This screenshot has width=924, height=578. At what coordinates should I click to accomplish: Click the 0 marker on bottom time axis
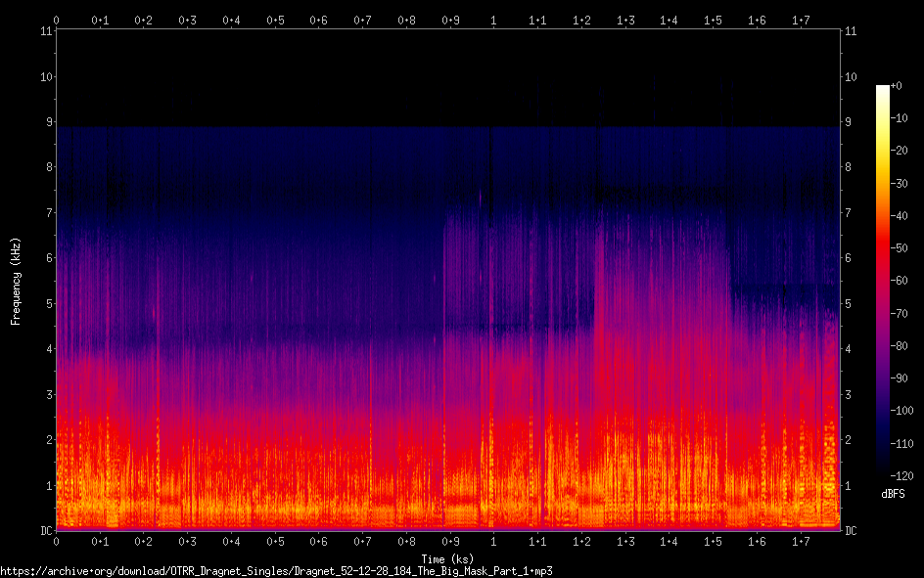[x=57, y=541]
